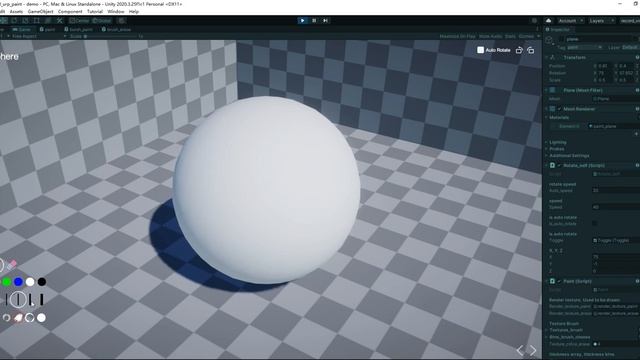Click the Mute Audio button
Viewport: 640px width, 360px height.
(x=490, y=36)
